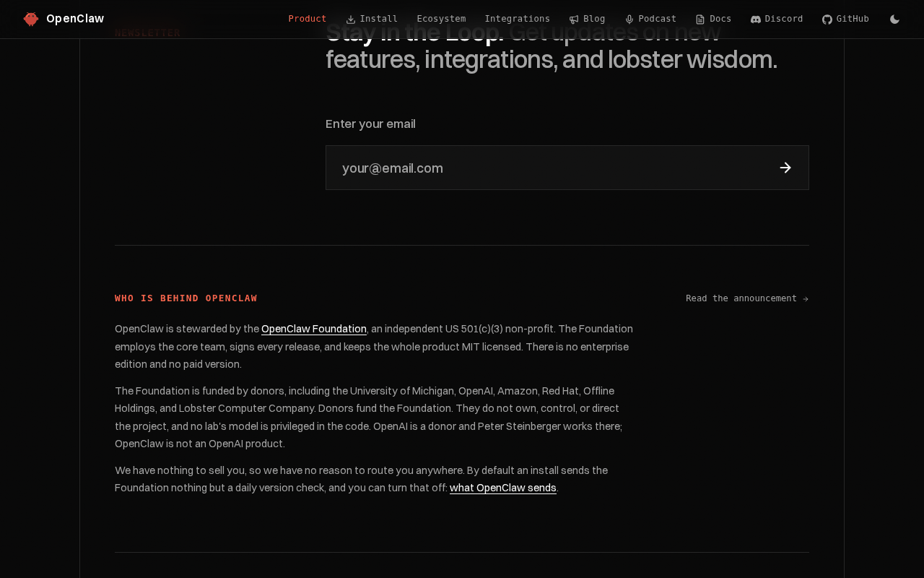Open the Product nav item
The width and height of the screenshot is (924, 578).
308,19
